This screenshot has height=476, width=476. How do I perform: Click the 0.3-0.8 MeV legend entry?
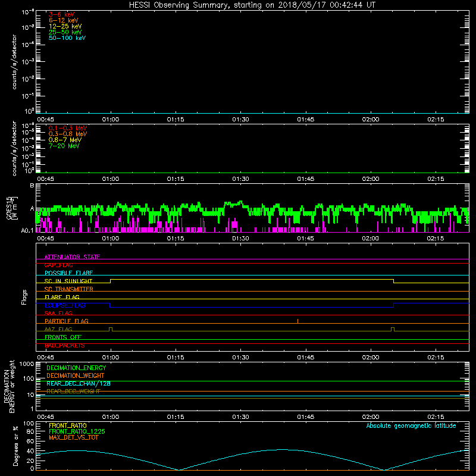pyautogui.click(x=67, y=134)
